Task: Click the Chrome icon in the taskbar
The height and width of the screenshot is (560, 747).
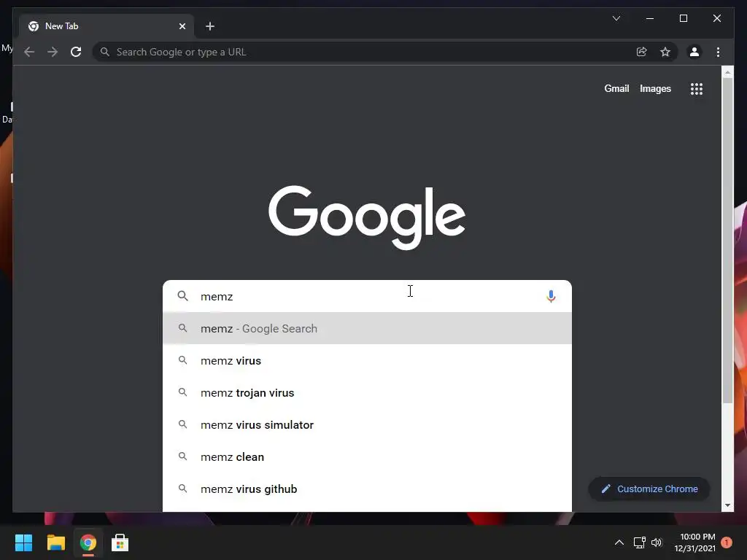Action: (x=88, y=542)
